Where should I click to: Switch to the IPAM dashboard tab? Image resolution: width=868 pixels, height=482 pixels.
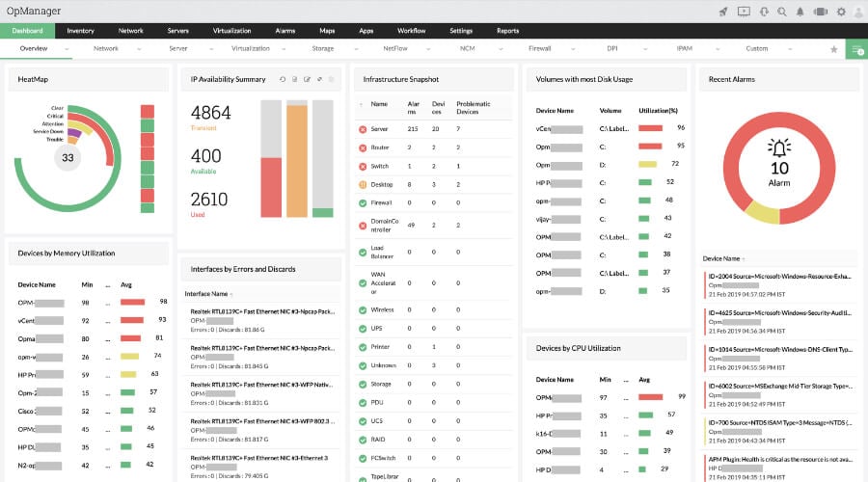[684, 49]
